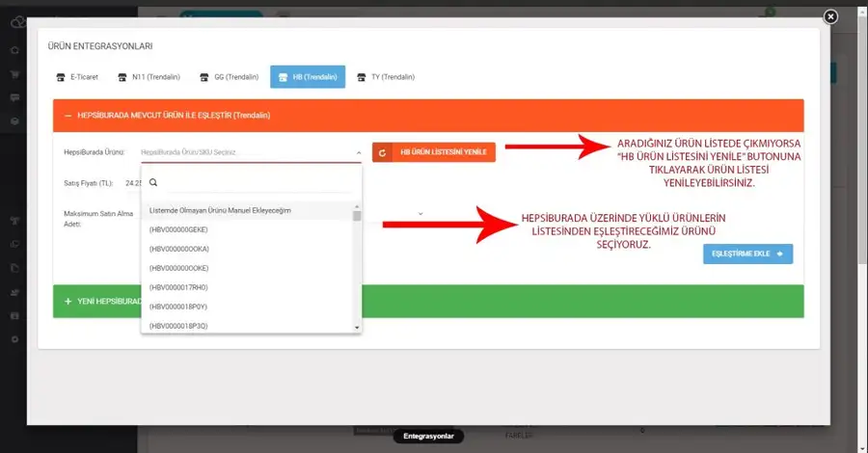Close the integrations dialog with the X
This screenshot has width=868, height=453.
coord(830,17)
